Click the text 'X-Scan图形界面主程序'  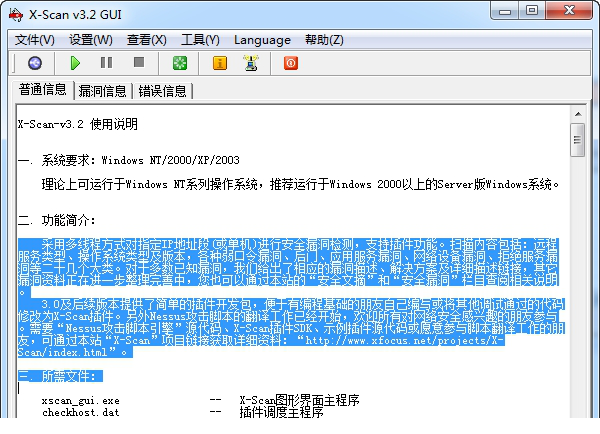tap(300, 400)
